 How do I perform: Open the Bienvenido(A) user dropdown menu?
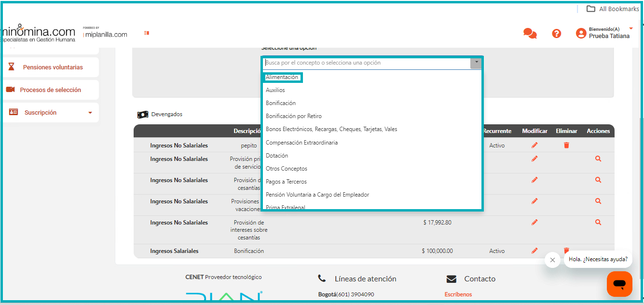[x=630, y=29]
